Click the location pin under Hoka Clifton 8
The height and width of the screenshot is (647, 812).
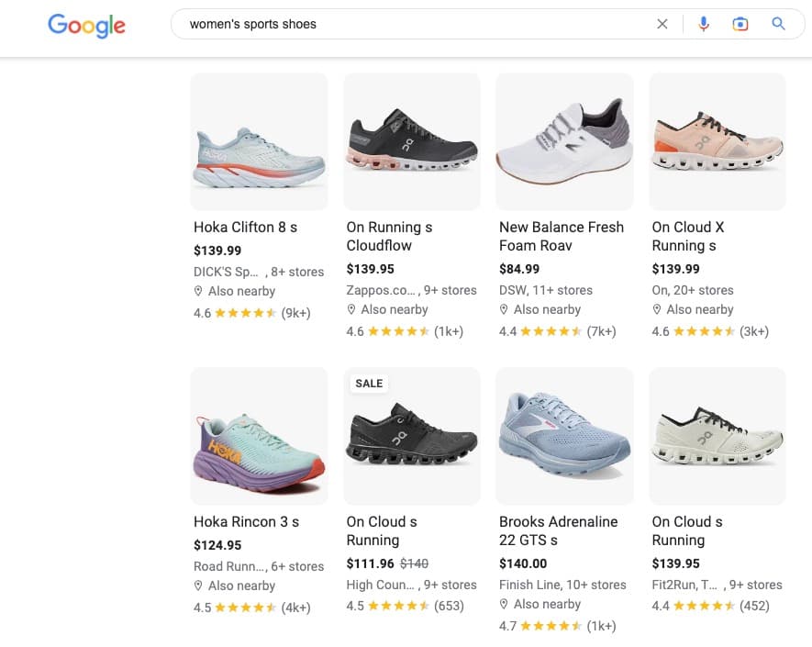point(198,291)
